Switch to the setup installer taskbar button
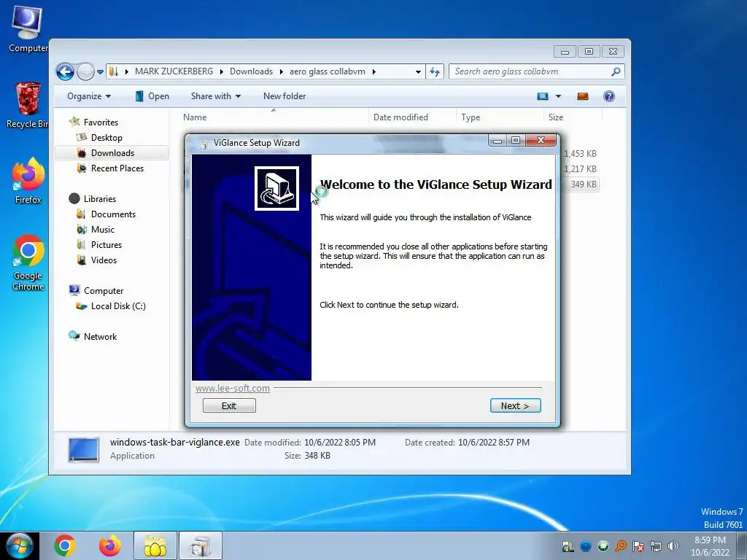The image size is (747, 560). (201, 545)
